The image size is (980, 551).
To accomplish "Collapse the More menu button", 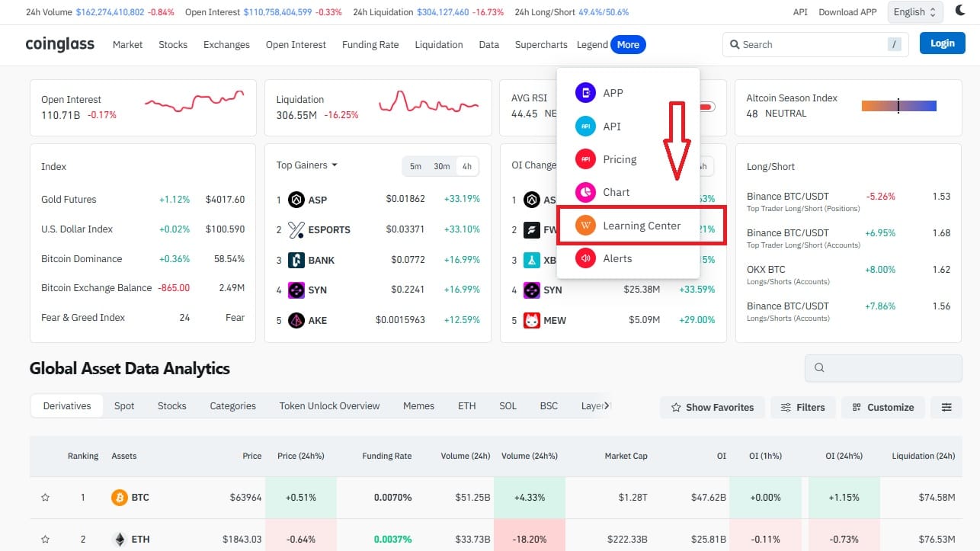I will pyautogui.click(x=628, y=44).
